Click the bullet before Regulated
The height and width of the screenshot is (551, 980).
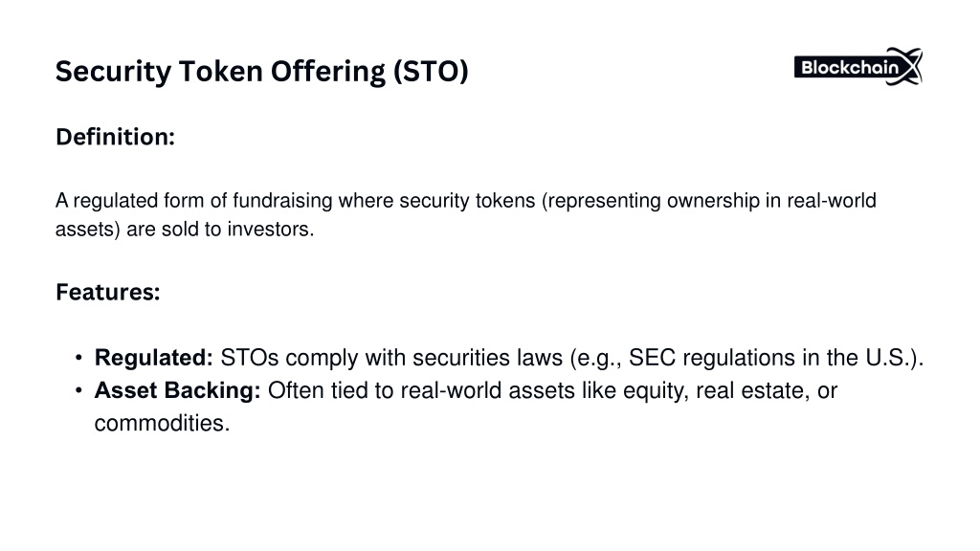pos(78,358)
